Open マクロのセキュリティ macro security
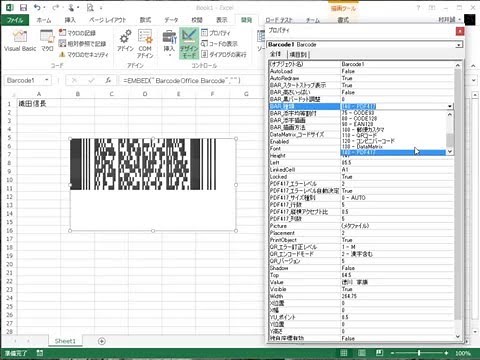This screenshot has width=480, height=360. [x=84, y=54]
